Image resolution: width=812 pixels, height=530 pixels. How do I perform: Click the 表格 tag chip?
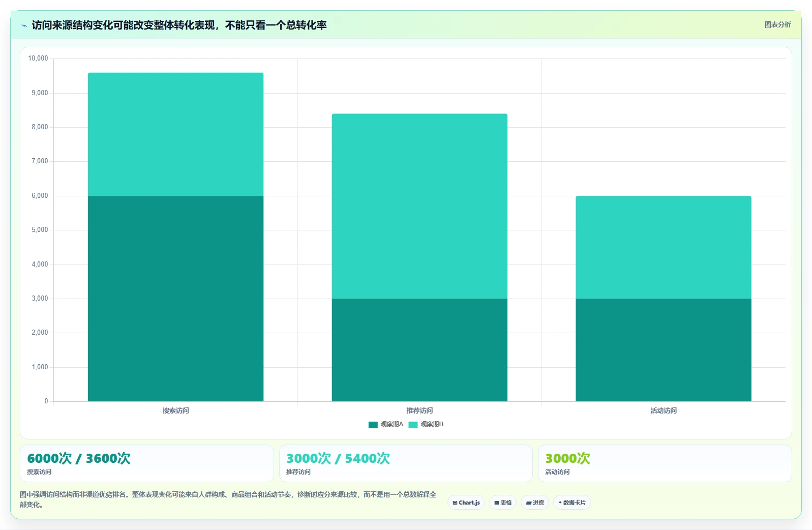pyautogui.click(x=503, y=503)
